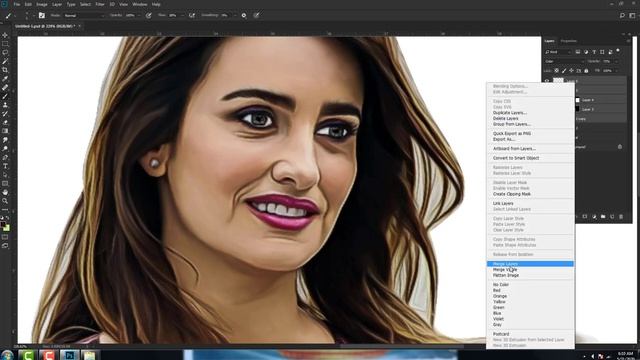Select the Eyedropper tool

5,78
